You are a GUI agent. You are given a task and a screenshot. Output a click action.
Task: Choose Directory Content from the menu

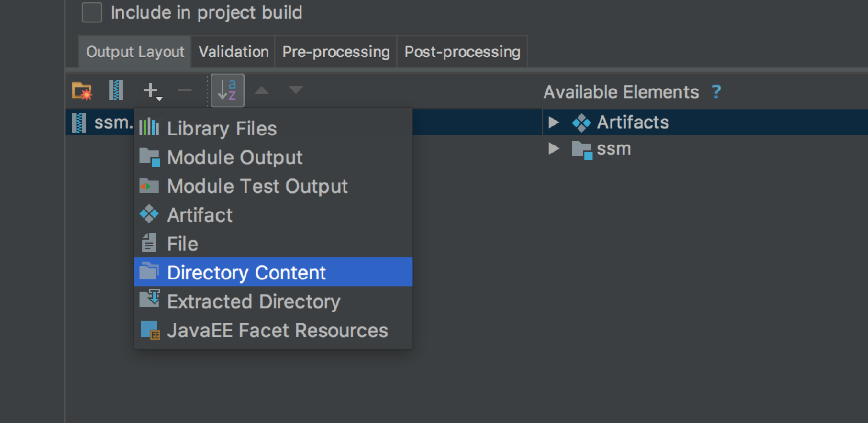click(273, 272)
